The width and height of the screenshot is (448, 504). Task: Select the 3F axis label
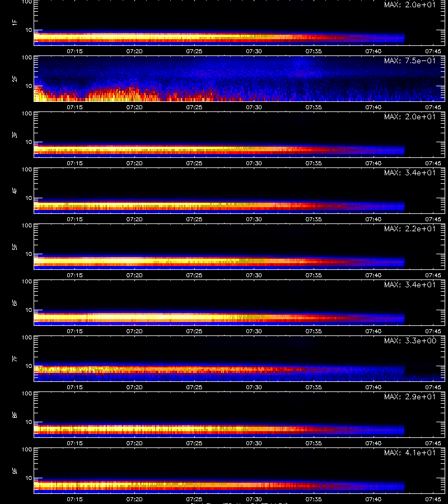click(15, 134)
